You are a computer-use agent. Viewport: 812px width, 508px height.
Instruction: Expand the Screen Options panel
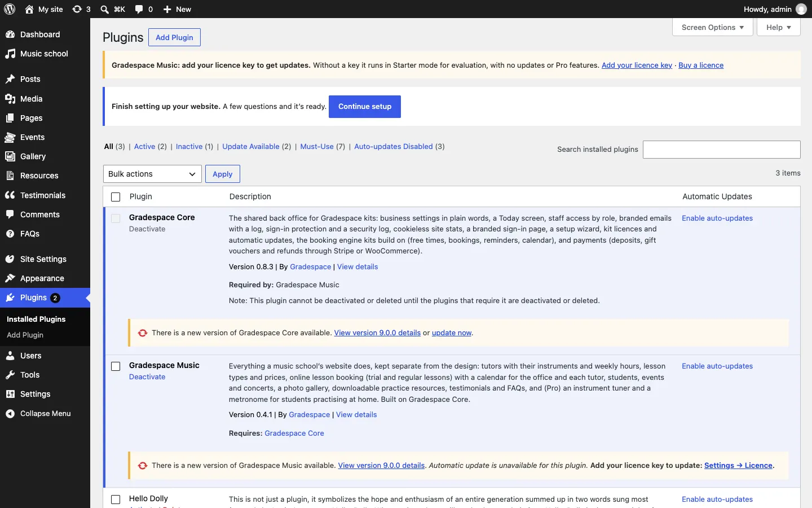pos(713,27)
